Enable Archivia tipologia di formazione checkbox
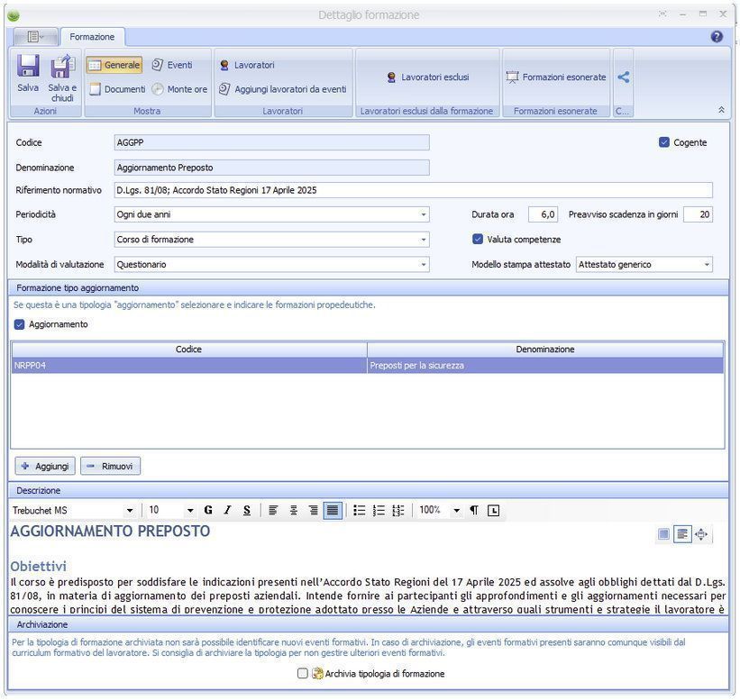740x700 pixels. 303,673
